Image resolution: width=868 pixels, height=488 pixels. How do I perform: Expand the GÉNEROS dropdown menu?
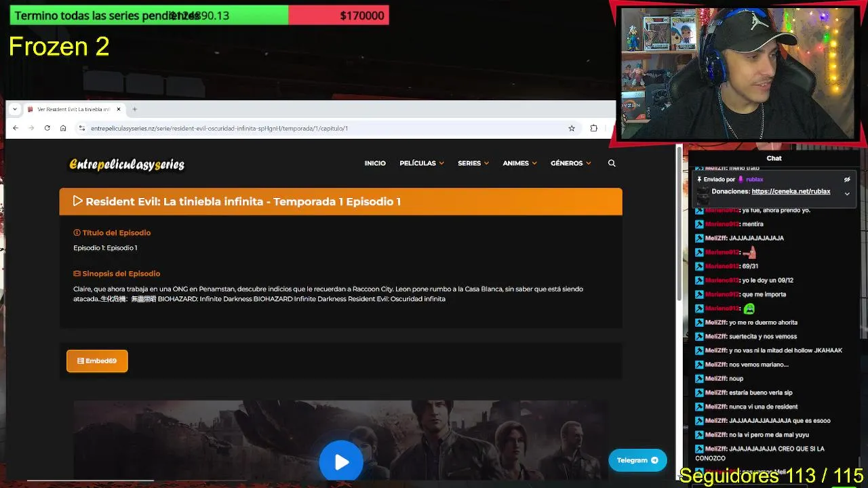[x=571, y=163]
